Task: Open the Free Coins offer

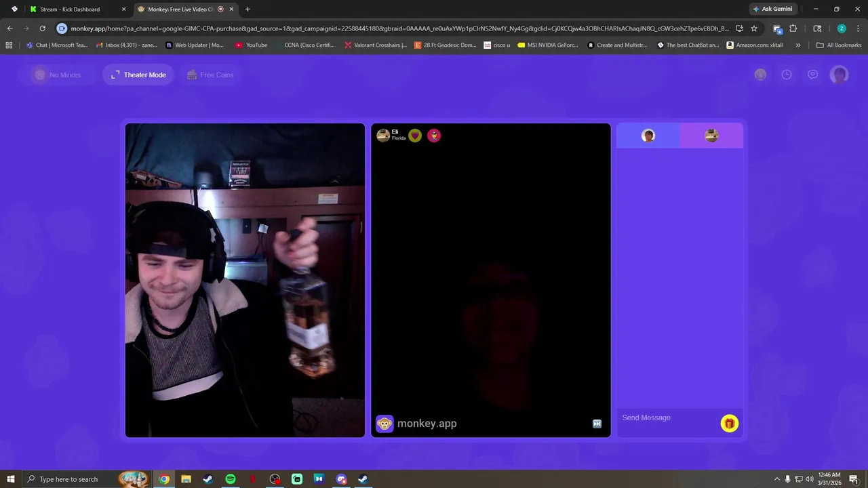Action: [210, 75]
